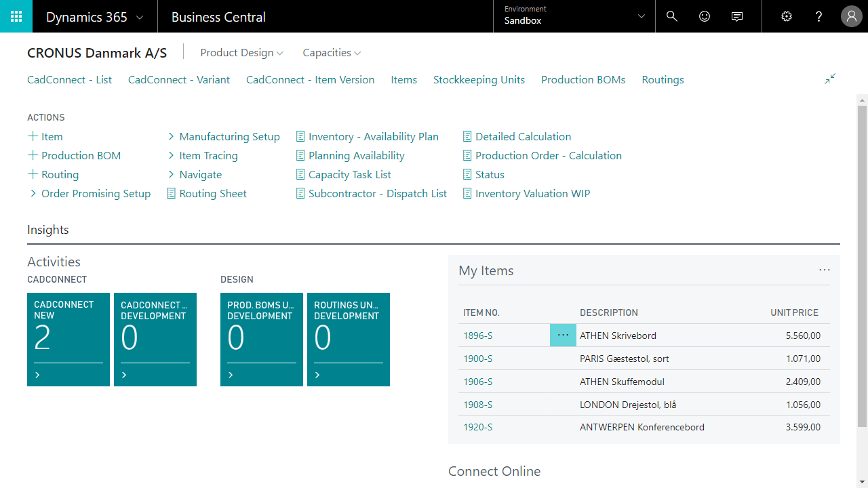Open item 1920-S link

pos(477,427)
